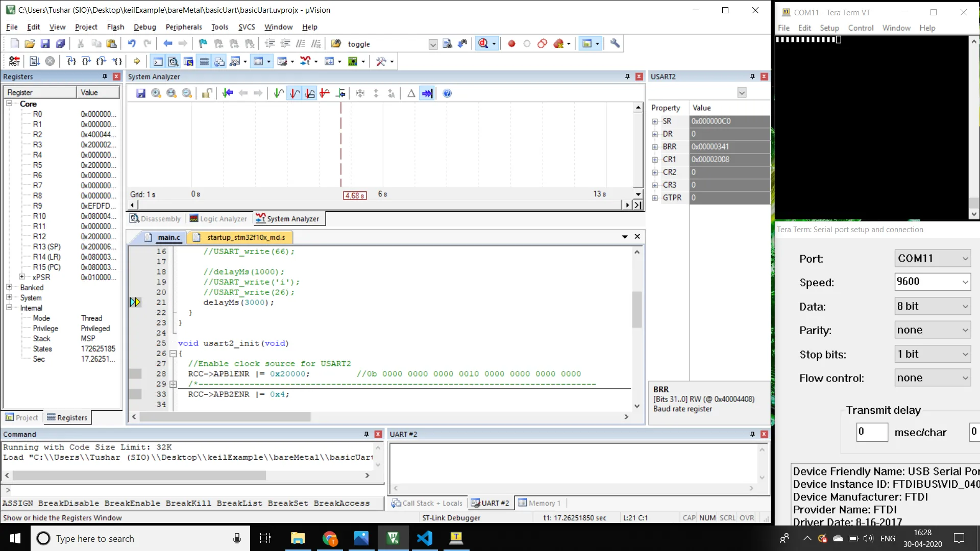
Task: Click the Reset CPU (RST) toolbar icon
Action: click(x=14, y=62)
